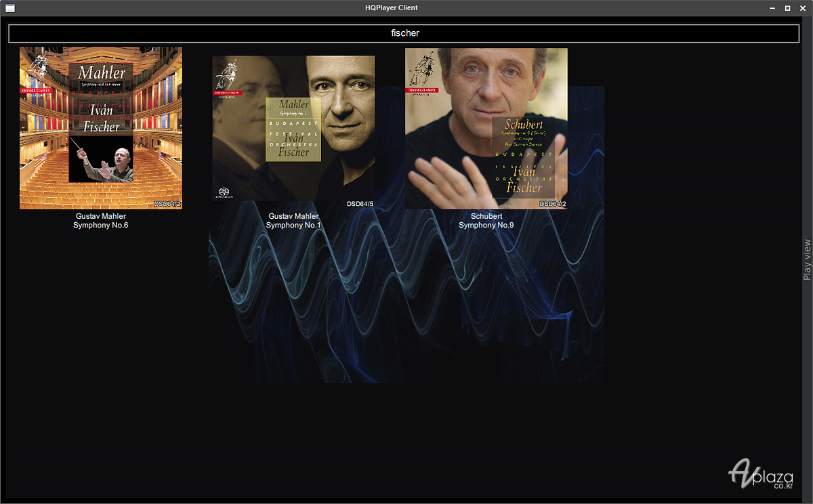813x504 pixels.
Task: Click the DSD64/2 badge on Symphony No.6 album
Action: pyautogui.click(x=167, y=204)
